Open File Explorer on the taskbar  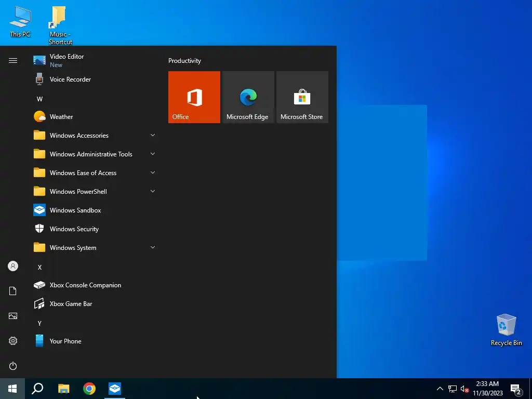point(63,389)
